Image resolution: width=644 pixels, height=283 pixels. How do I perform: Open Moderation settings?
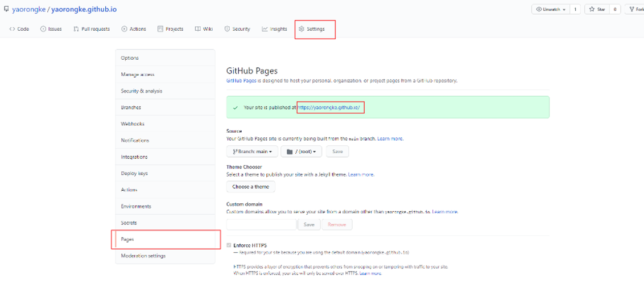pos(165,256)
